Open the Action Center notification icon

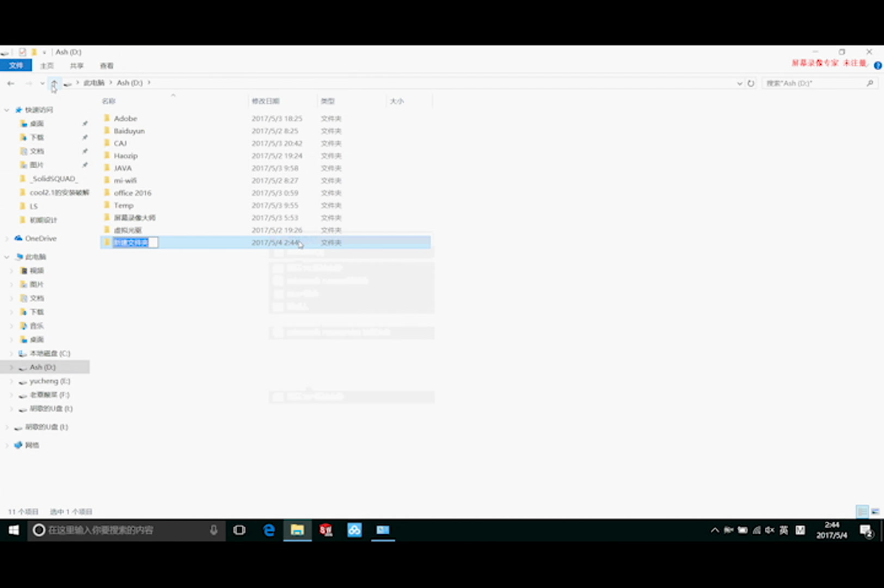[x=867, y=531]
